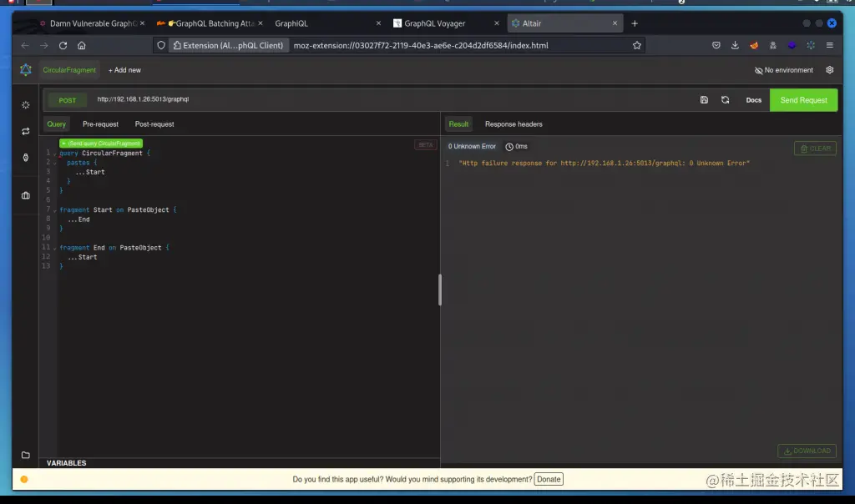Click the 0 Unknown Error status text

pyautogui.click(x=472, y=147)
